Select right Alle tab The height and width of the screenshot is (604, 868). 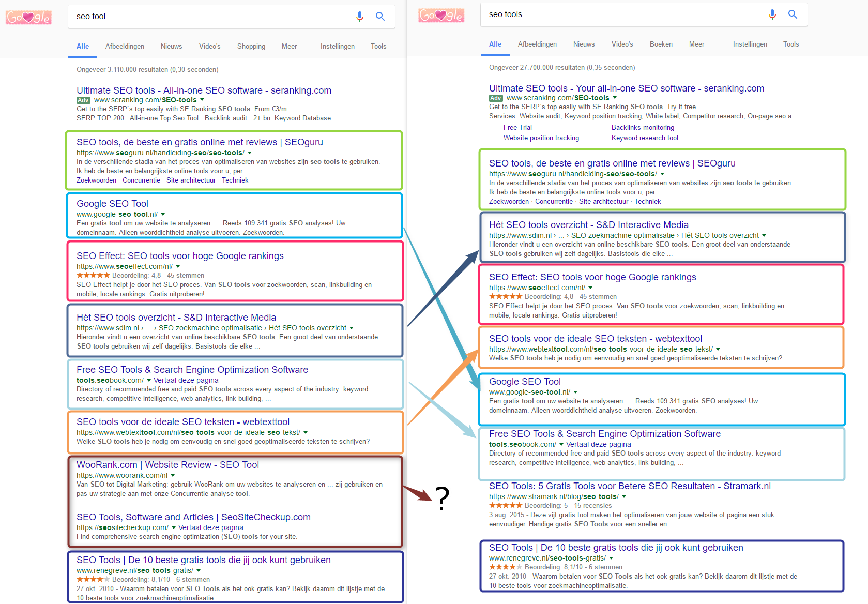point(495,44)
